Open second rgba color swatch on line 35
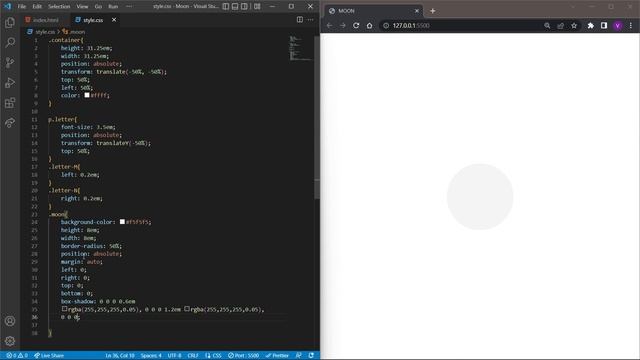This screenshot has height=360, width=640. [x=187, y=309]
